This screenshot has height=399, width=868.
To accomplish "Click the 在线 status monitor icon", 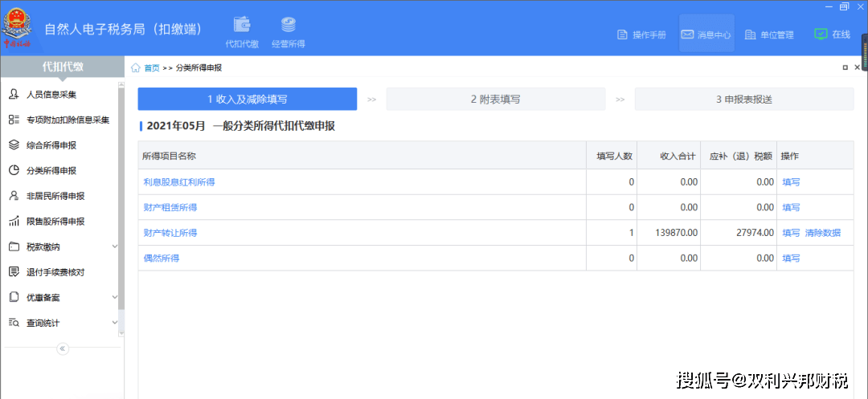I will coord(821,35).
